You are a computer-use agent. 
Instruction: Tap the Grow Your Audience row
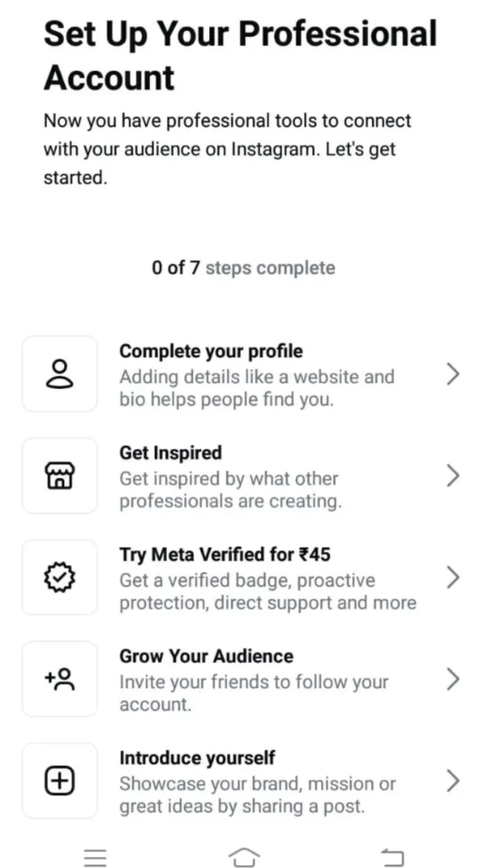tap(246, 679)
